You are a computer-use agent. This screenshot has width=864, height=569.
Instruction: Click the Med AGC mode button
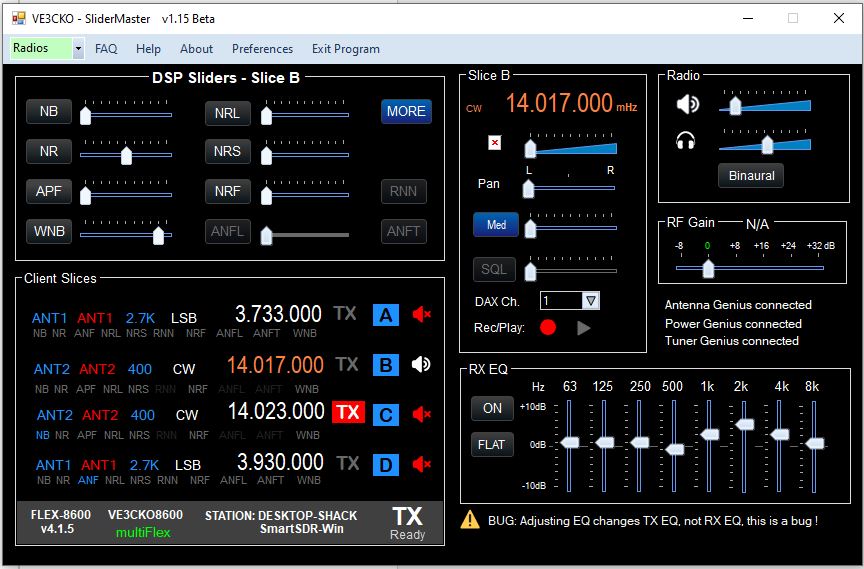(x=496, y=225)
